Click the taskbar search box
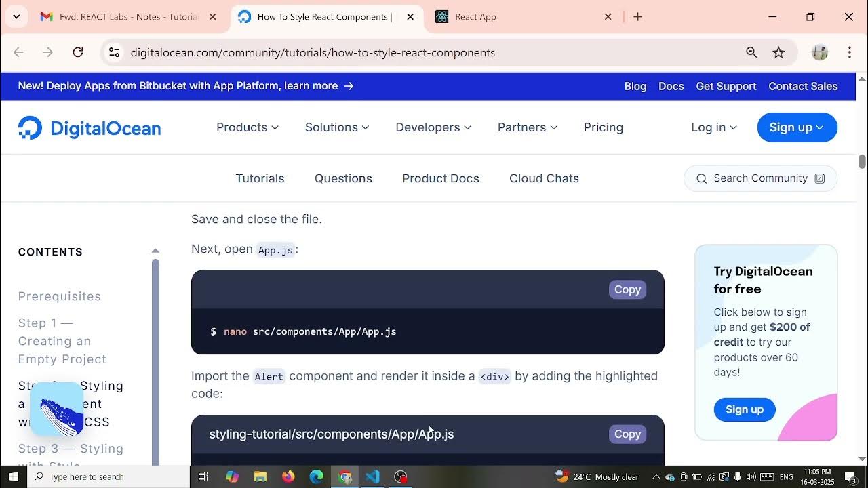The height and width of the screenshot is (488, 868). point(108,476)
